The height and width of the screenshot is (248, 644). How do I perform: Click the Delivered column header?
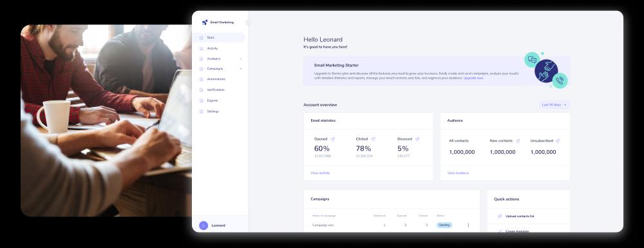(x=379, y=216)
